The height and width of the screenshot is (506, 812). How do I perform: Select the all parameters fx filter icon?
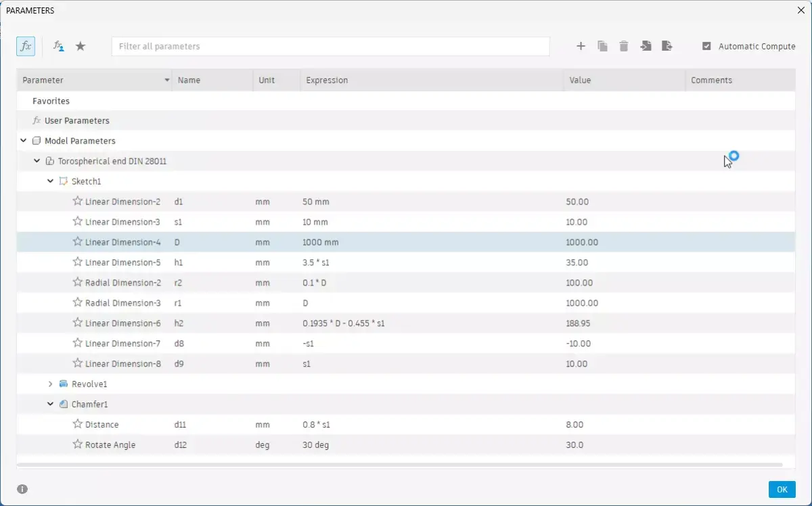point(26,46)
